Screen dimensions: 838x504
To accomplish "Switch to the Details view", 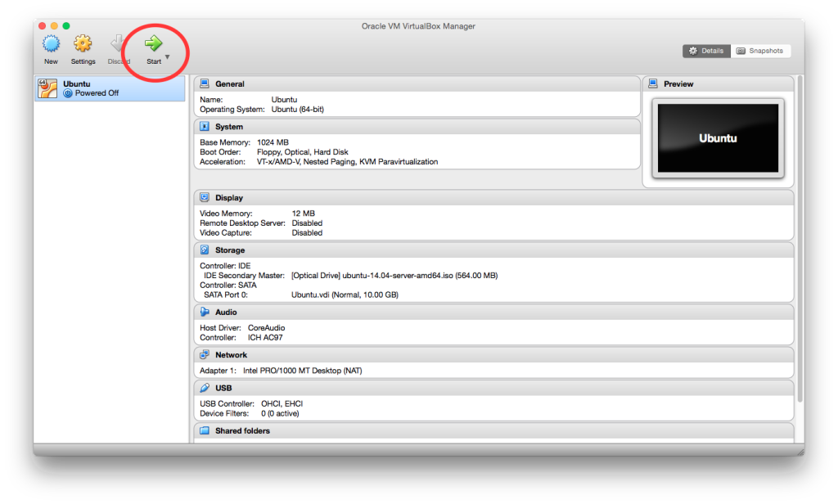I will click(705, 50).
